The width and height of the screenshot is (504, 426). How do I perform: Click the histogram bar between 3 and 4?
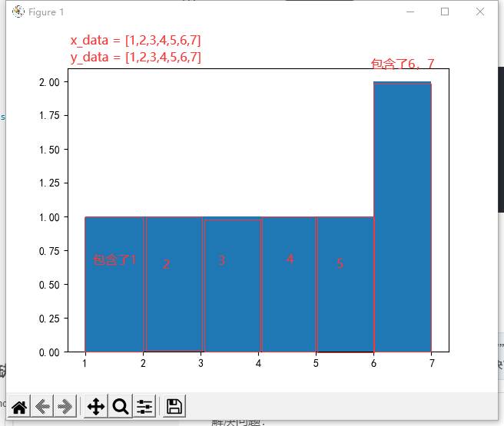click(230, 285)
